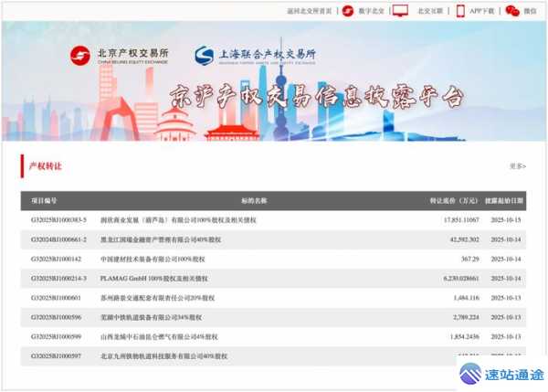Click project number G32025BJ1000599
Viewport: 548px width, 392px height.
pyautogui.click(x=56, y=337)
